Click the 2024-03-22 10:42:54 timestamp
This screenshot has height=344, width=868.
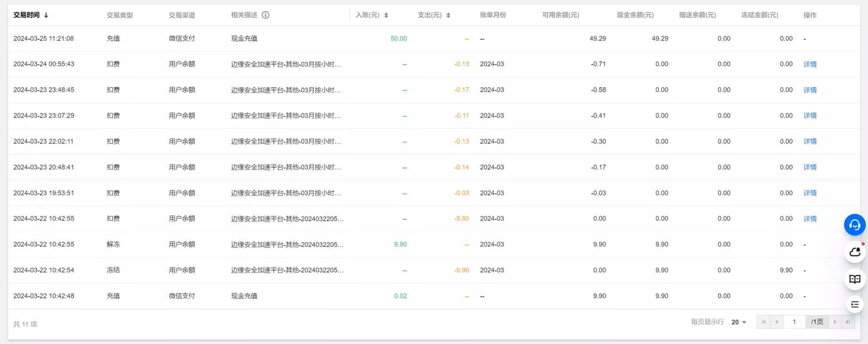click(43, 270)
